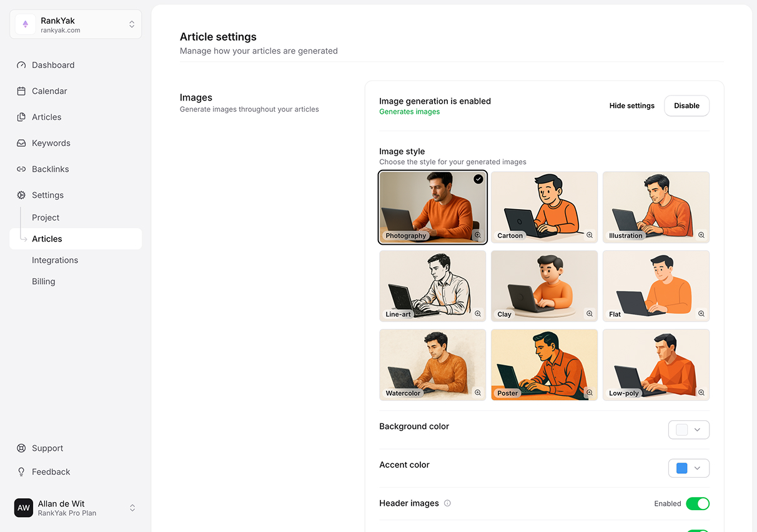This screenshot has height=532, width=757.
Task: Click the Settings gear in the sidebar
Action: click(21, 195)
